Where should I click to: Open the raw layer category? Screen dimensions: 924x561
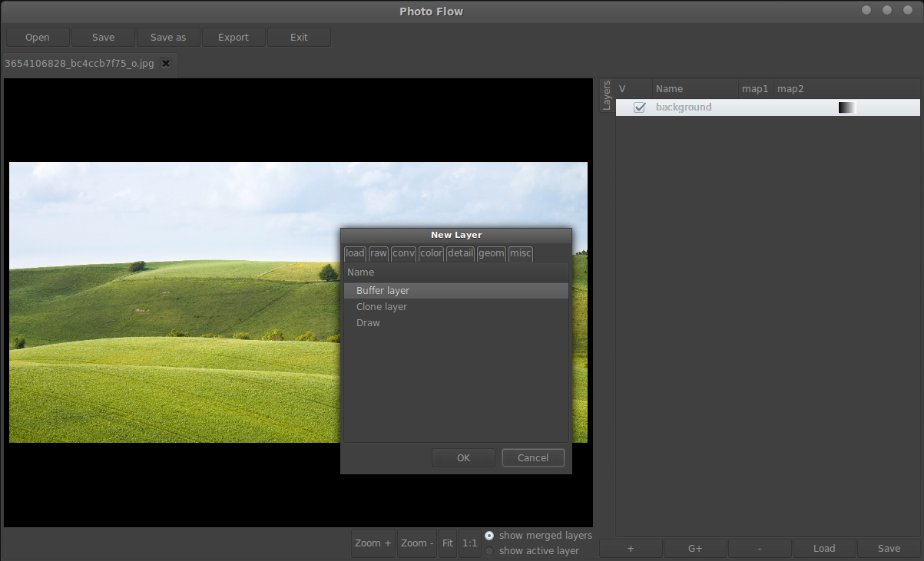[x=378, y=253]
